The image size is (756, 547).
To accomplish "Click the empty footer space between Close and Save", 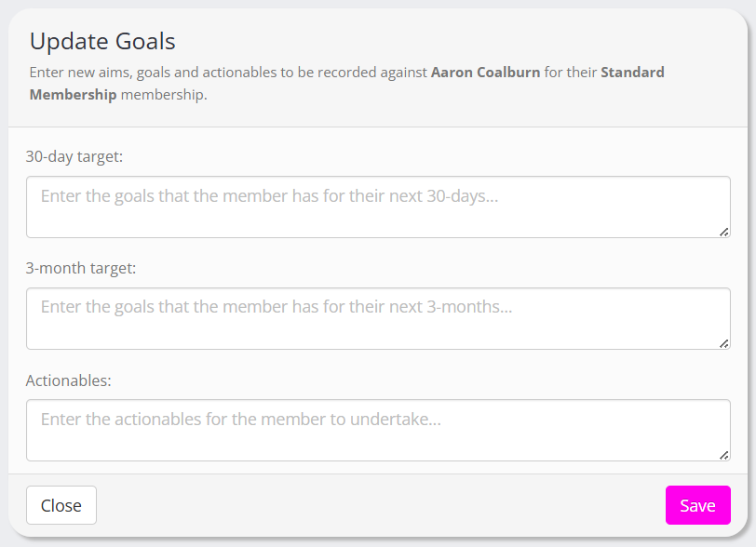I will point(372,505).
